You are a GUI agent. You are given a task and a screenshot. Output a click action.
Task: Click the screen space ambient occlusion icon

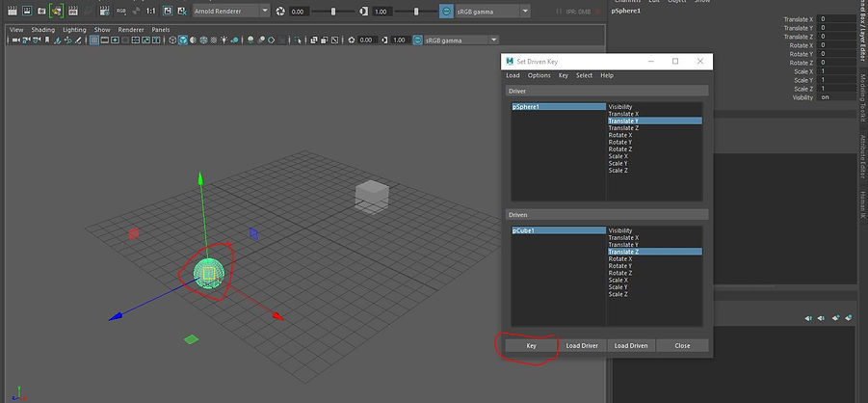[x=250, y=40]
